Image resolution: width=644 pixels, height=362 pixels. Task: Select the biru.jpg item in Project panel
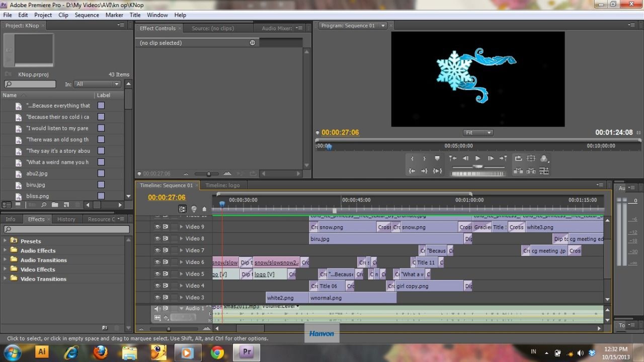[36, 185]
